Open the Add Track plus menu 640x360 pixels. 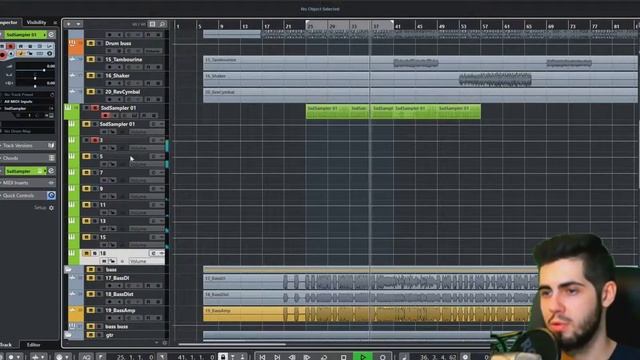pos(68,24)
